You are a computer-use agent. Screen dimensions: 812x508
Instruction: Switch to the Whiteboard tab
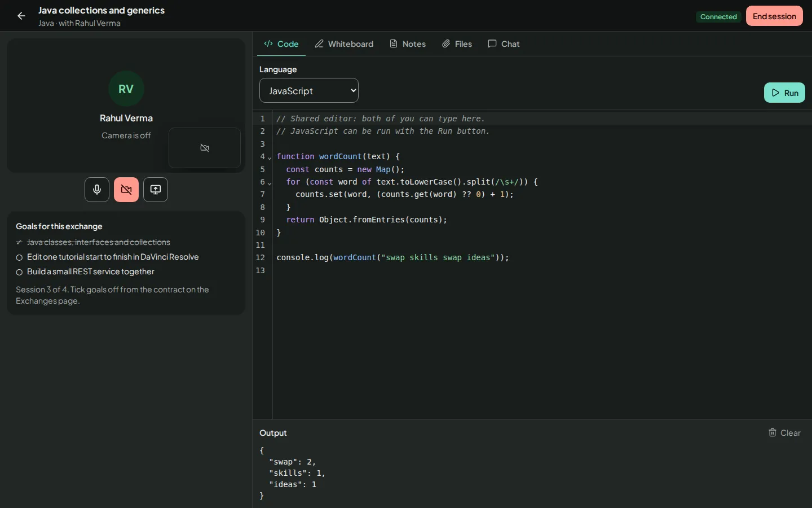344,44
